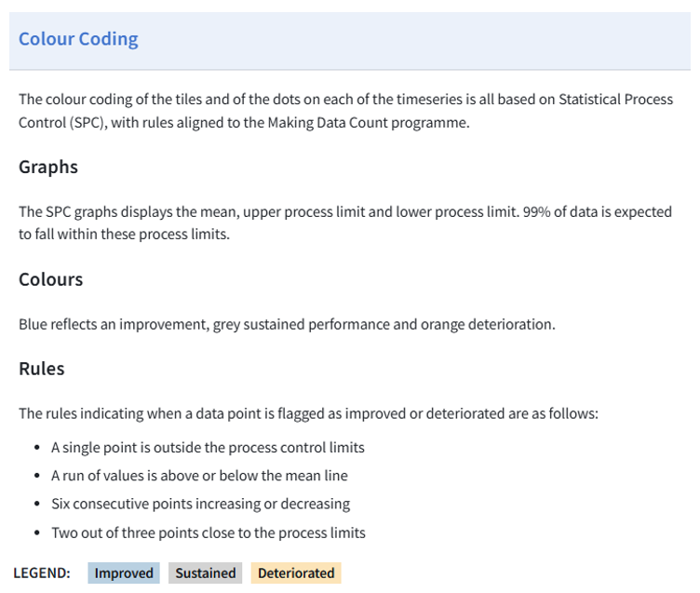The width and height of the screenshot is (700, 593).
Task: Click the 'Six consecutive points' rule bullet
Action: 200,504
